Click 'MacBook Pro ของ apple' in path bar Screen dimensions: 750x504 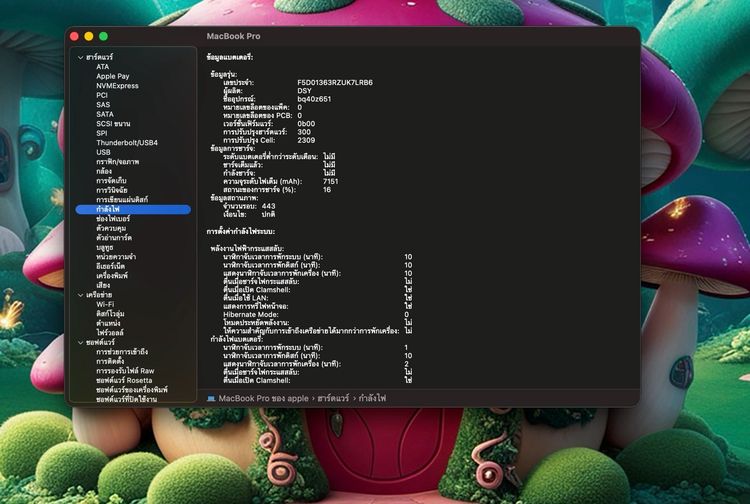pos(263,398)
